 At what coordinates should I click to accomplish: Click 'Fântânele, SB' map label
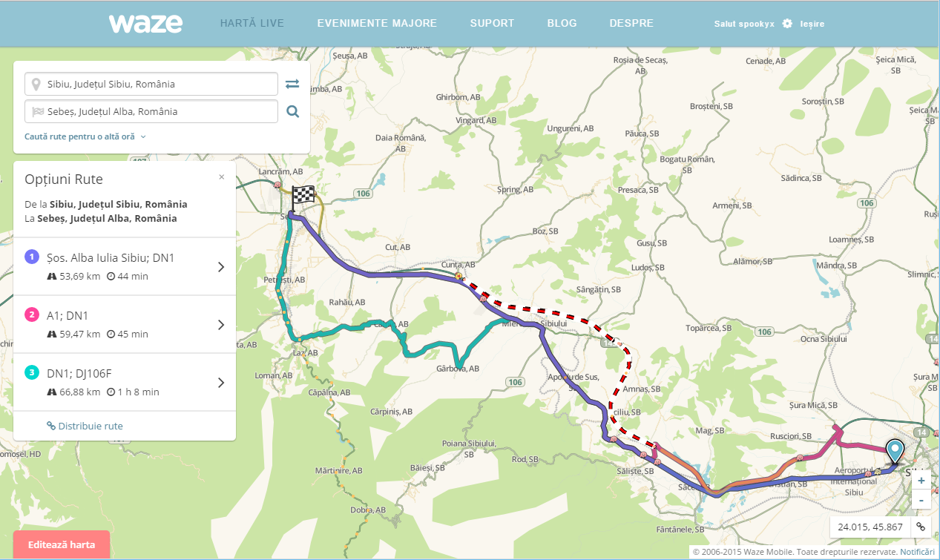tap(680, 530)
